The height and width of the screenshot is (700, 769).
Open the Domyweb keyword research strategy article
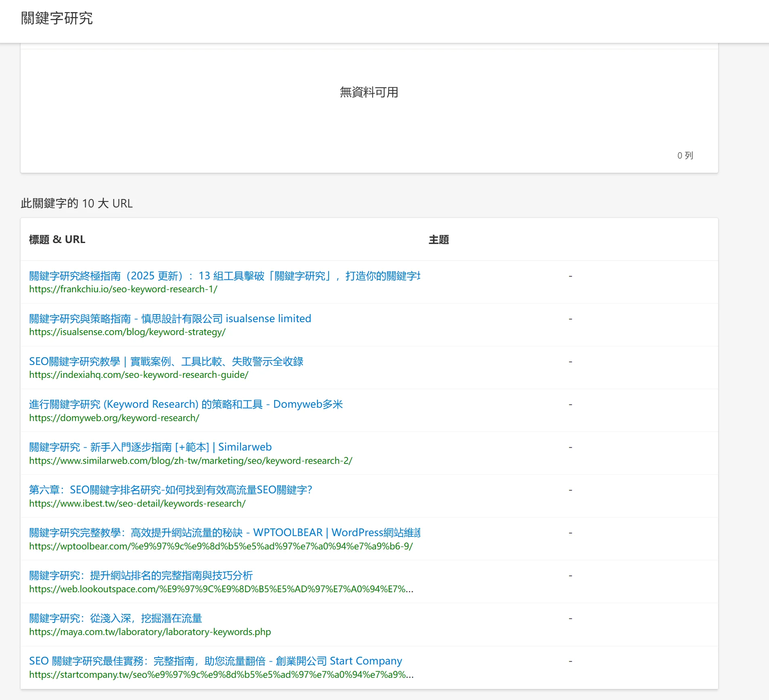(186, 404)
